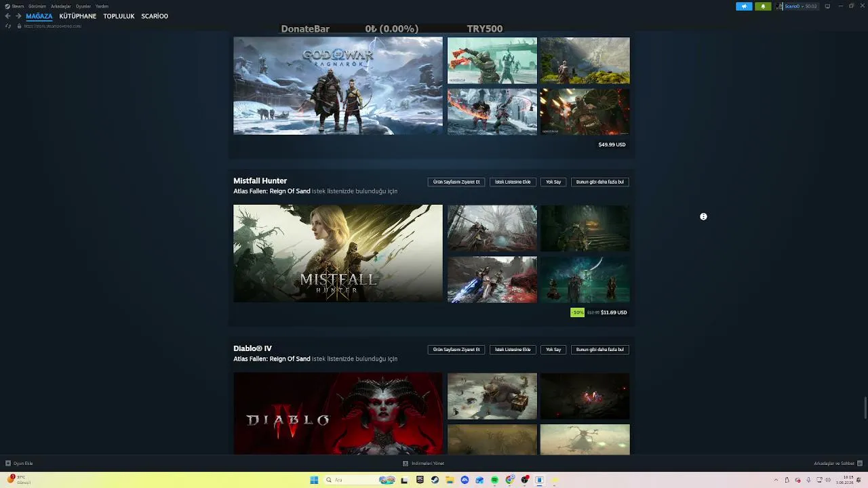Open the Mistfall Hunter main capsule image

click(x=338, y=253)
